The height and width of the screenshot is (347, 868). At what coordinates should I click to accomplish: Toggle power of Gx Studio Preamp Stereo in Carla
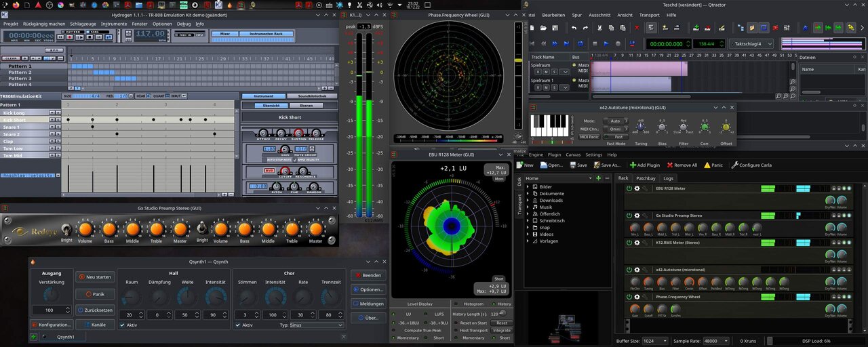click(x=629, y=216)
